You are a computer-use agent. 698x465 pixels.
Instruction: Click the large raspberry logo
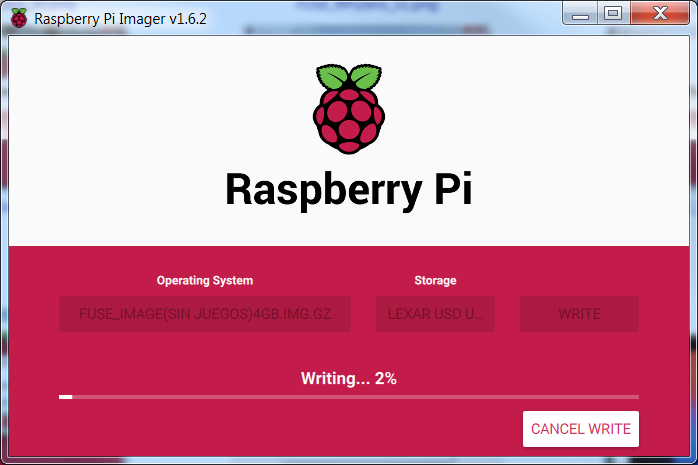[x=348, y=110]
